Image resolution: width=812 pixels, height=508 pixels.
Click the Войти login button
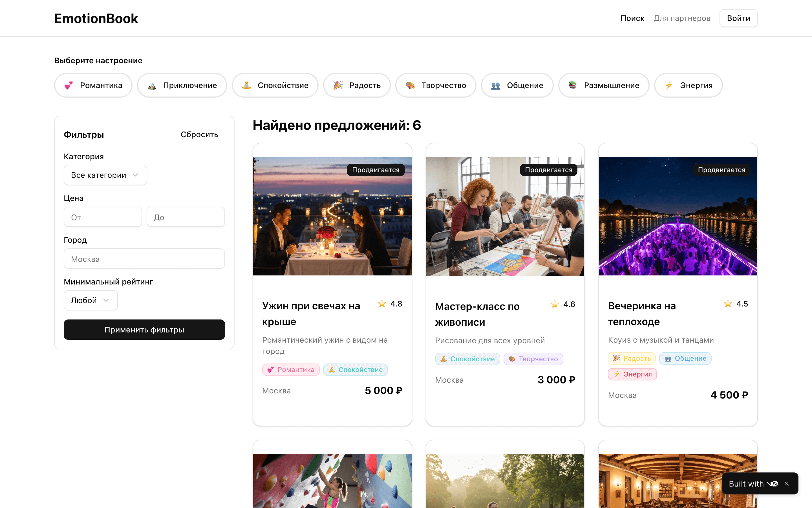click(738, 18)
